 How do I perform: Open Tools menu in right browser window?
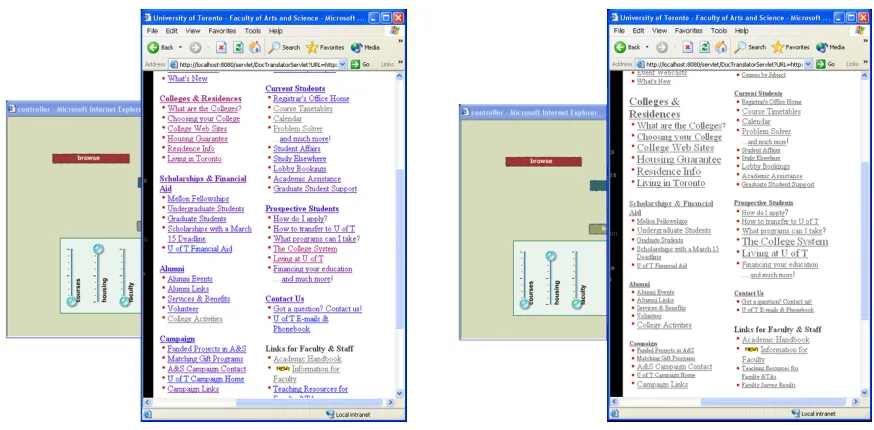(x=719, y=31)
